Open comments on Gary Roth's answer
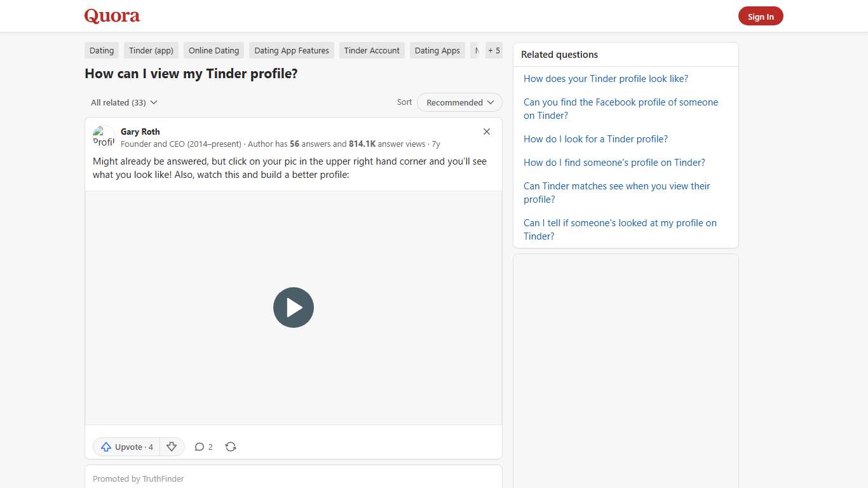 pyautogui.click(x=203, y=447)
